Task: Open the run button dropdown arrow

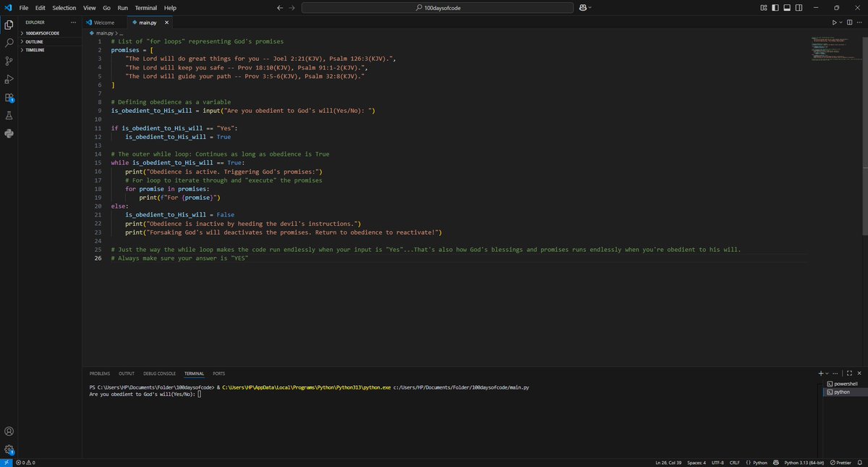Action: [x=842, y=22]
